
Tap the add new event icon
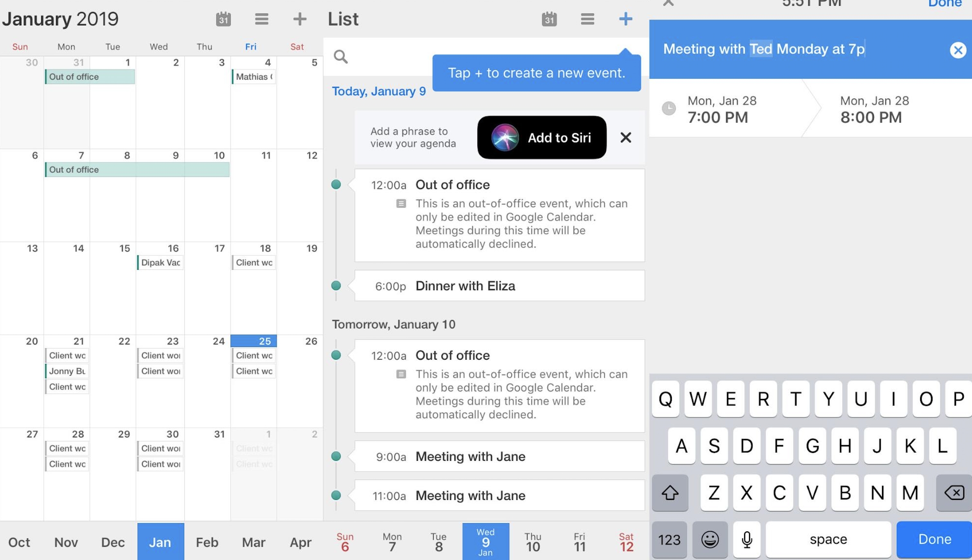[625, 18]
